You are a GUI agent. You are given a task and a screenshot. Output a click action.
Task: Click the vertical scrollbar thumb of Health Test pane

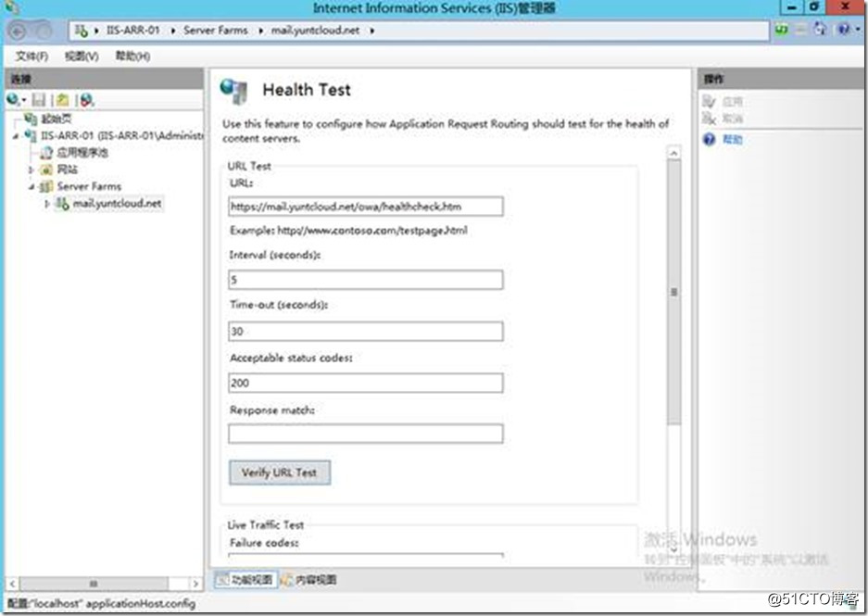pyautogui.click(x=673, y=292)
